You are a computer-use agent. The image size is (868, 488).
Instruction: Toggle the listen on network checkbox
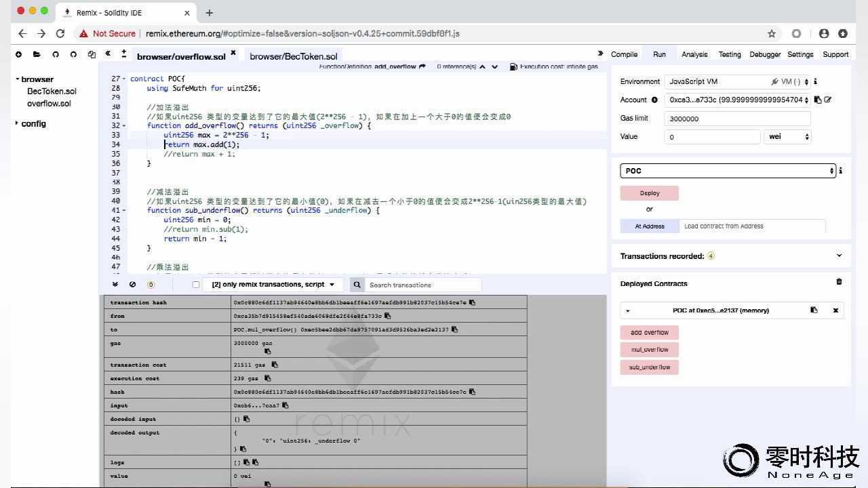coord(196,285)
